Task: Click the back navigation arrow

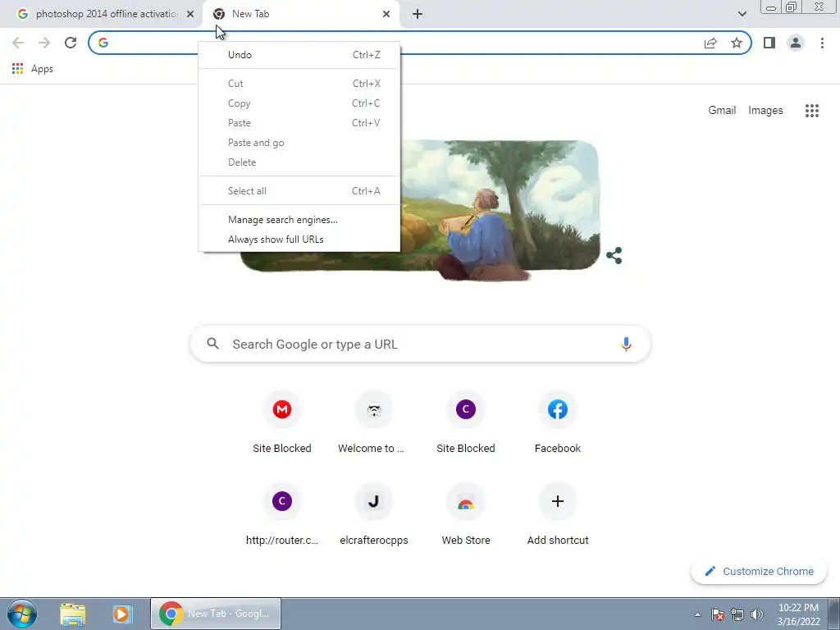Action: click(x=18, y=43)
